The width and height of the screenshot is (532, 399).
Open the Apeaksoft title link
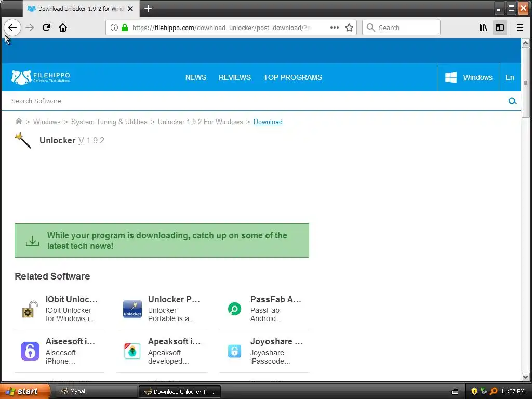tap(174, 341)
